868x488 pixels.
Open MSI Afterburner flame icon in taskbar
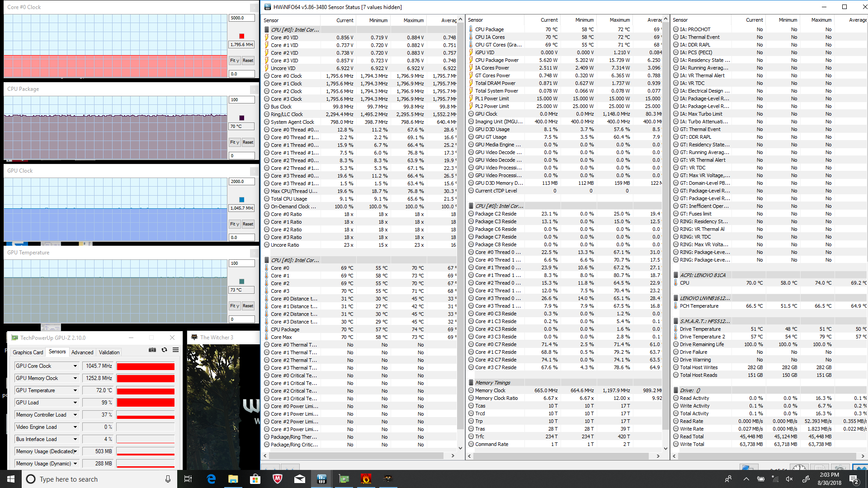366,479
